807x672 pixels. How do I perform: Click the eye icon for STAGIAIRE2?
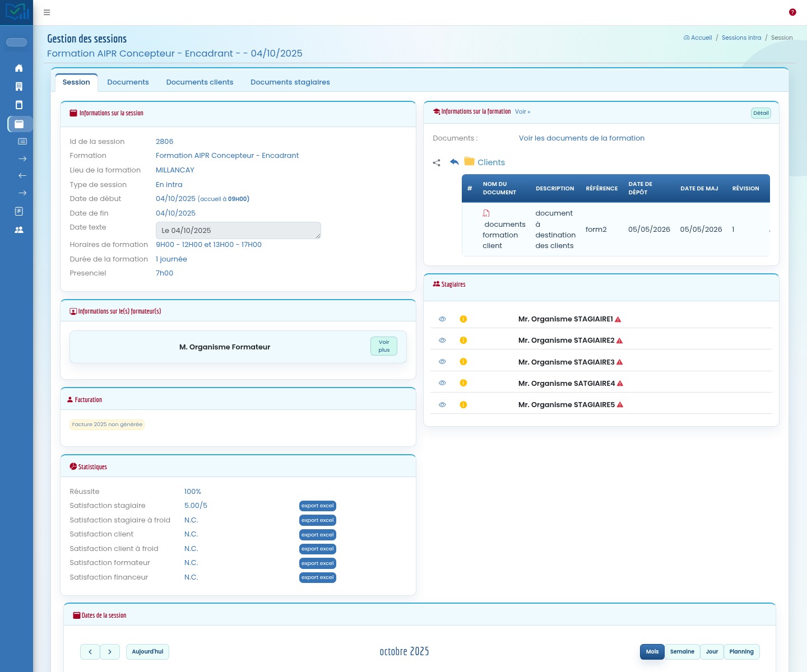(442, 340)
